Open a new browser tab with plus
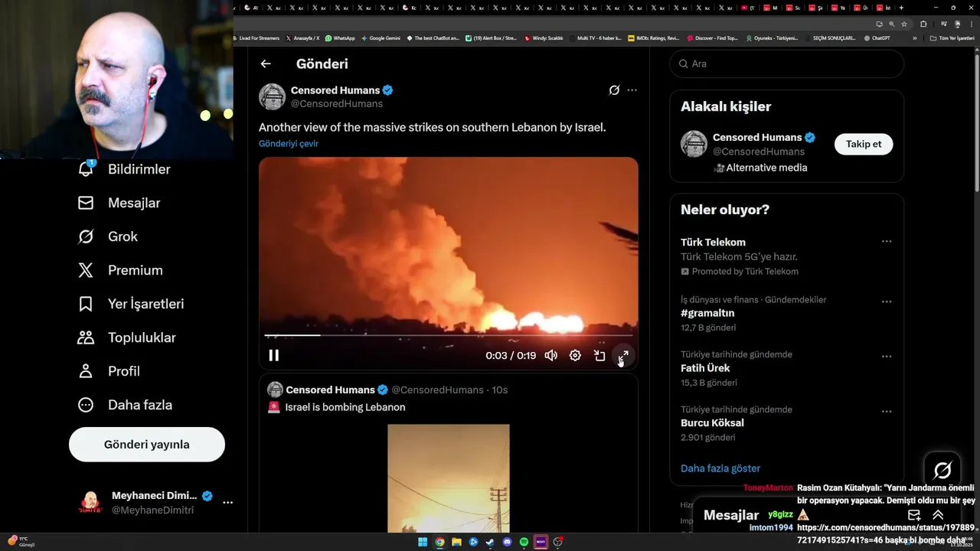Screen dimensions: 980x551 coord(901,8)
